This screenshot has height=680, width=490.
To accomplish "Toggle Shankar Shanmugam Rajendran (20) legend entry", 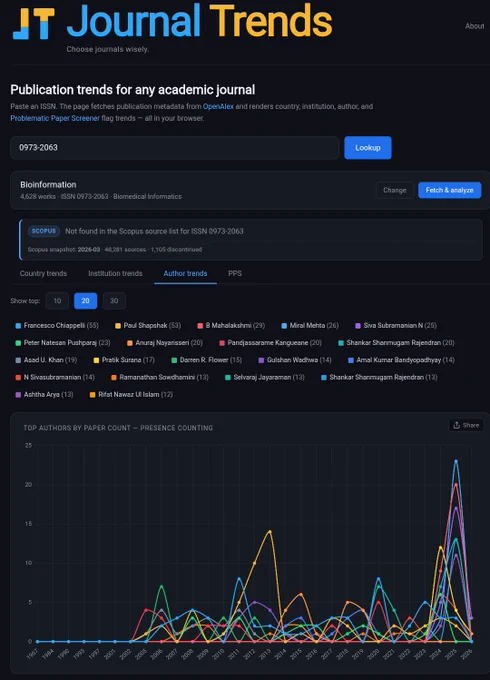I will click(396, 343).
